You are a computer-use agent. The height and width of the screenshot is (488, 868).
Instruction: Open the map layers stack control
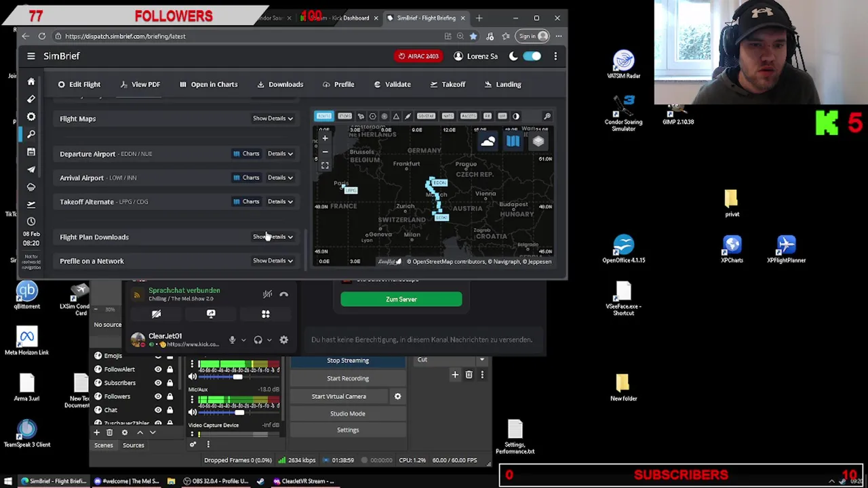coord(538,141)
